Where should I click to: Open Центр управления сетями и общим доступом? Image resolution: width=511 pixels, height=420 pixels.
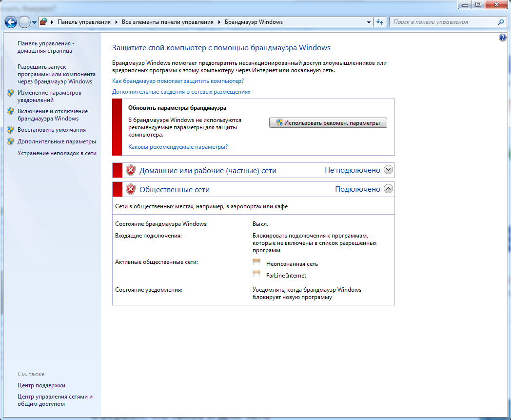(55, 400)
